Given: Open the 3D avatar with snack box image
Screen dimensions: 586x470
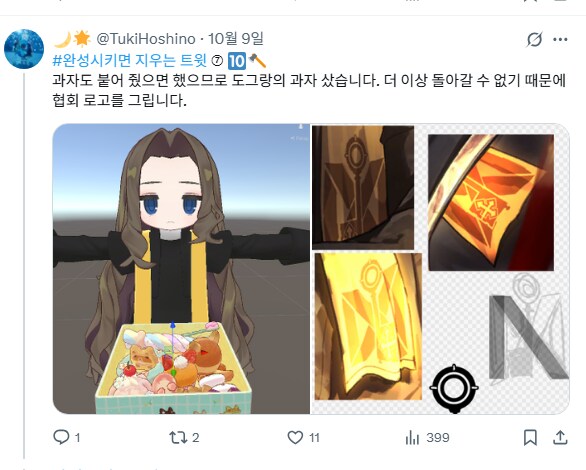Looking at the screenshot, I should (181, 269).
